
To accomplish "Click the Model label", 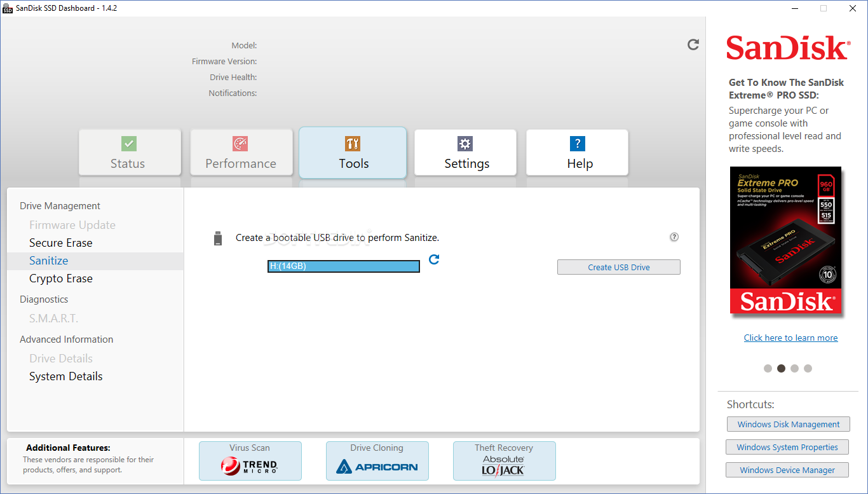I will pyautogui.click(x=244, y=46).
